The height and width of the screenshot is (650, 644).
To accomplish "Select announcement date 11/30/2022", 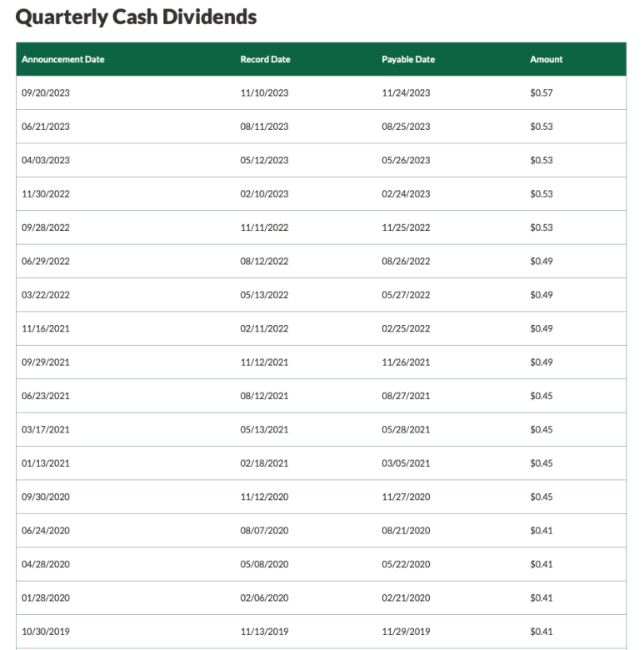I will coord(46,194).
